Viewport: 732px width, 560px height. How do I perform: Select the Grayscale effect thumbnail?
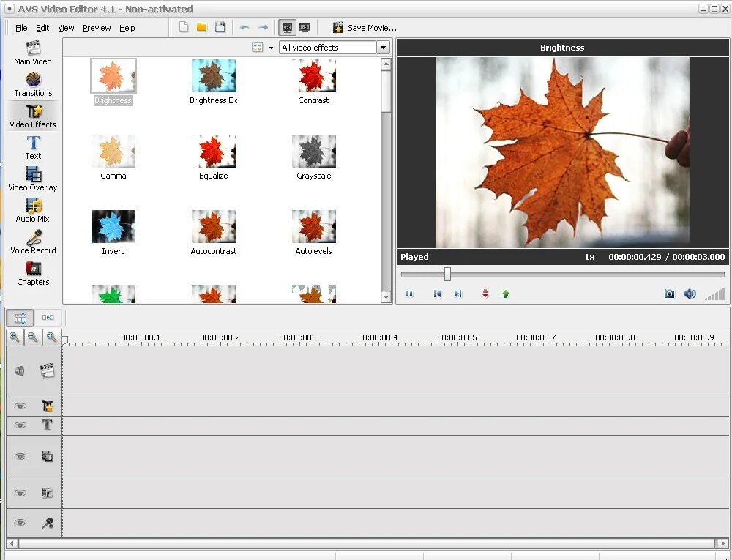coord(313,152)
